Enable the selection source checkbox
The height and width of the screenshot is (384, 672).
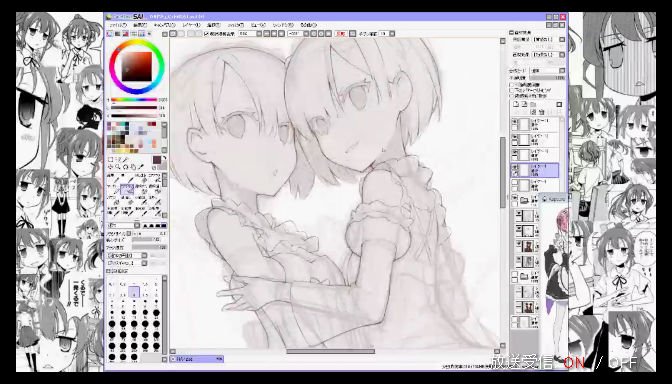click(511, 96)
